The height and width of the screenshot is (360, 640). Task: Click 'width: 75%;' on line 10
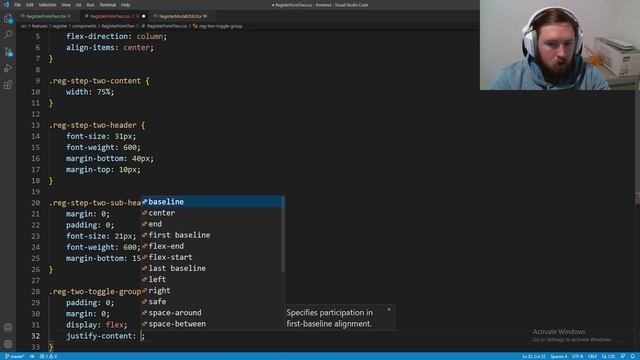pos(90,92)
